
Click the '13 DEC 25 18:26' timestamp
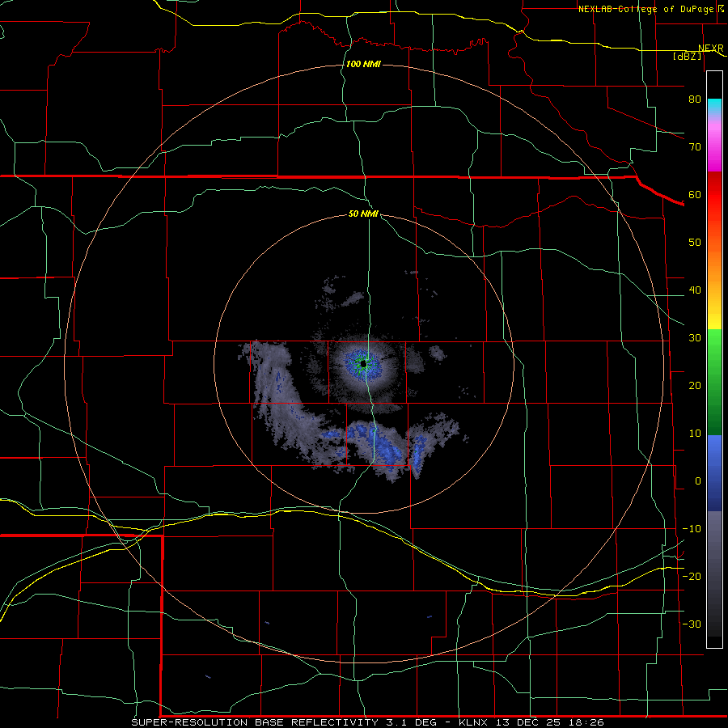click(550, 722)
